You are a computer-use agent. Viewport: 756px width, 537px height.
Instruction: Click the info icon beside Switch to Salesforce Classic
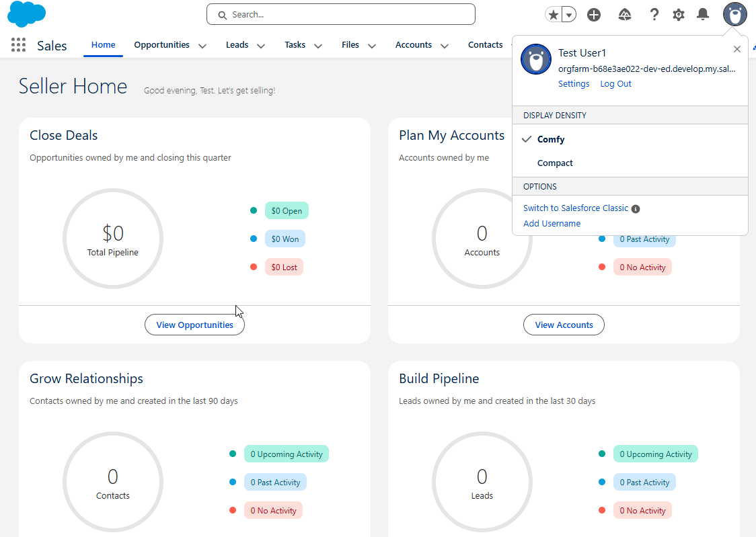(x=636, y=208)
